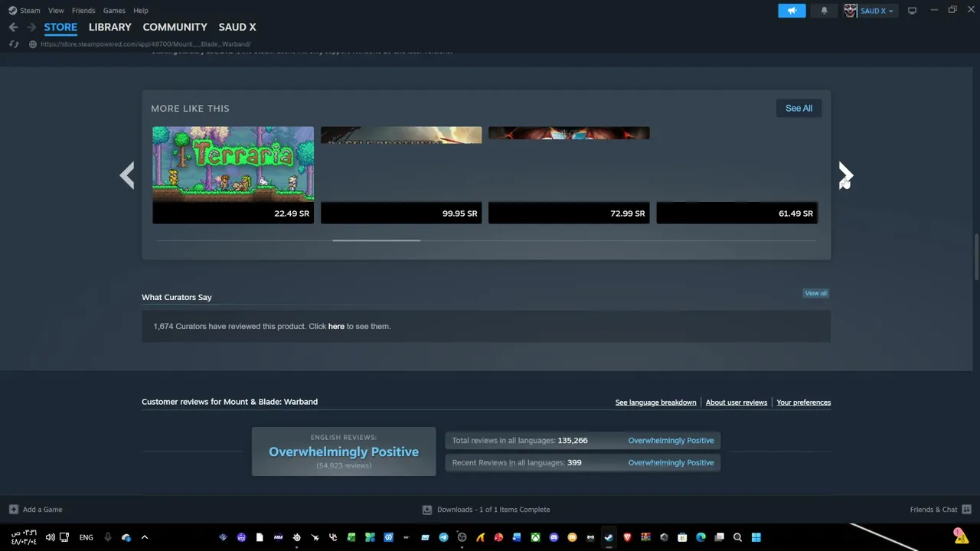Open the Friends menu

83,11
